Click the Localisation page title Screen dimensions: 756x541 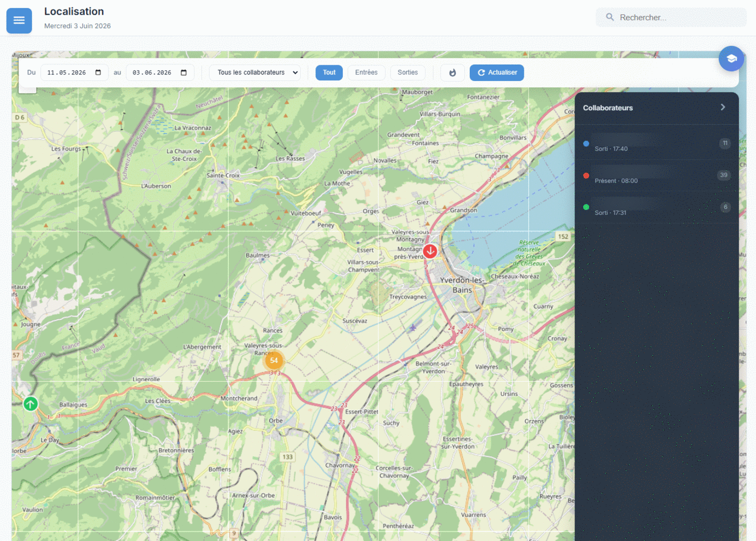click(74, 11)
